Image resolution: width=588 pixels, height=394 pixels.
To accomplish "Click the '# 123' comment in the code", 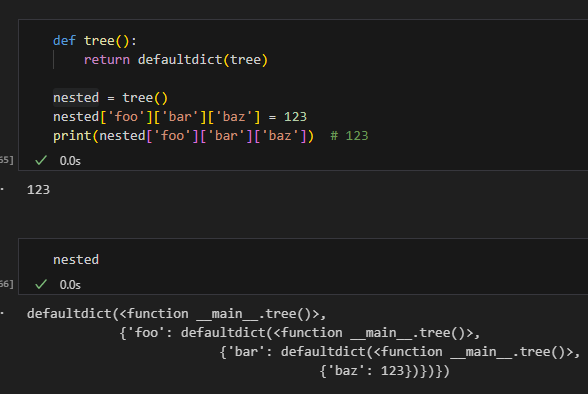I will point(349,136).
